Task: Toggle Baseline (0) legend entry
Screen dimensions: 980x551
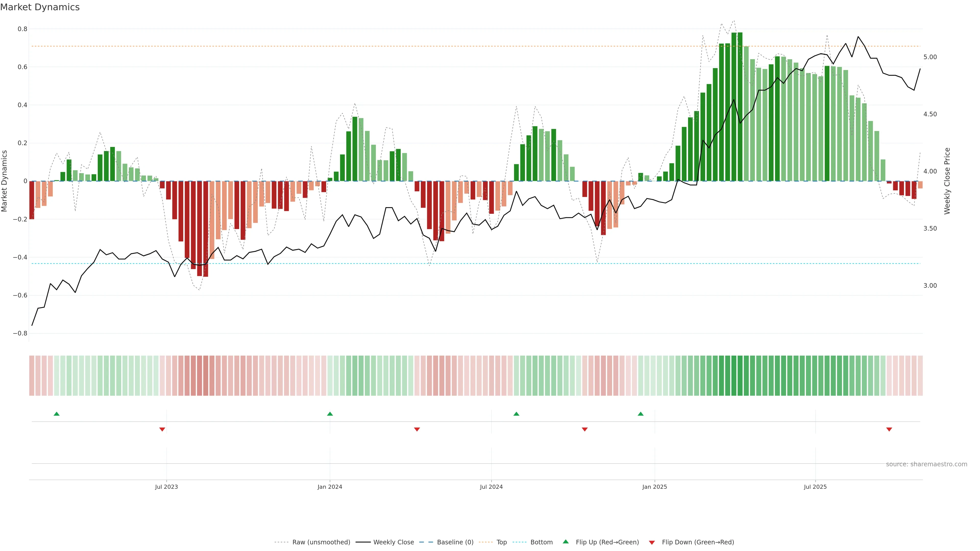Action: coord(455,542)
